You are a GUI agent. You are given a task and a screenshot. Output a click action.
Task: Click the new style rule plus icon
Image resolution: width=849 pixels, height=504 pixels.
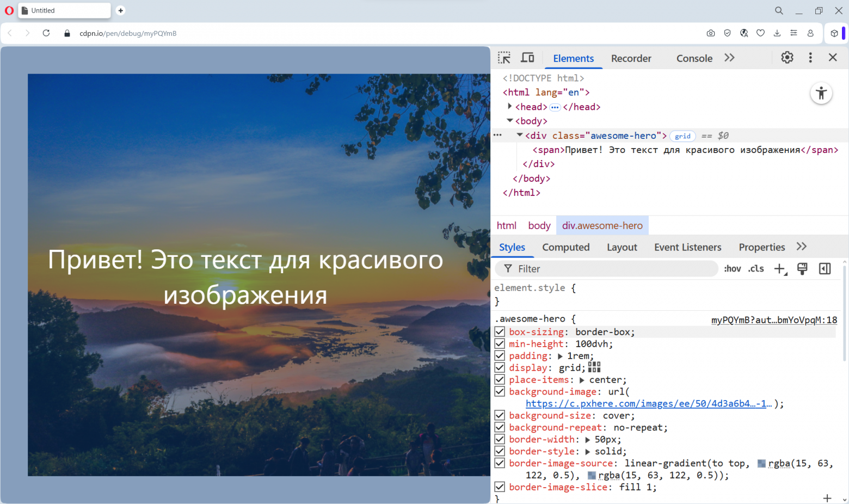click(x=780, y=268)
